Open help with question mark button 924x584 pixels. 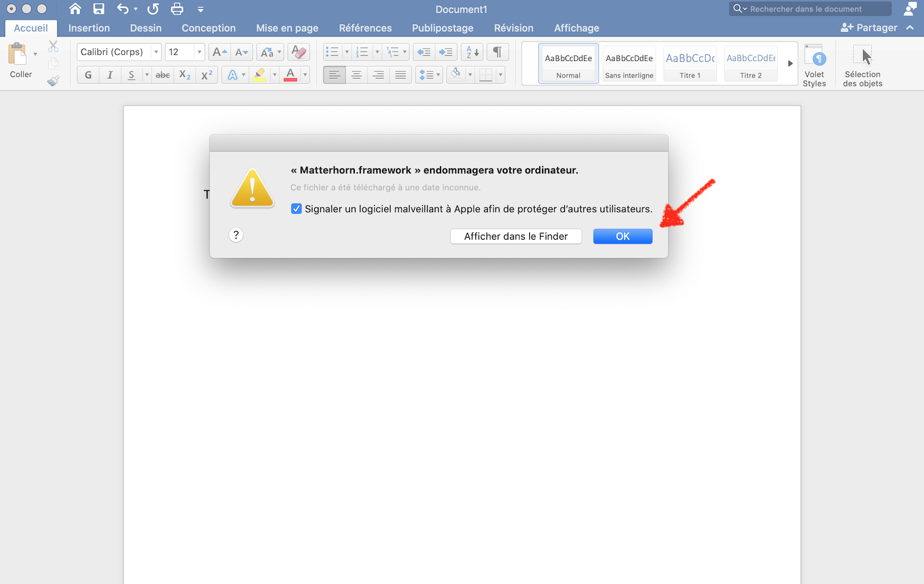(x=236, y=235)
